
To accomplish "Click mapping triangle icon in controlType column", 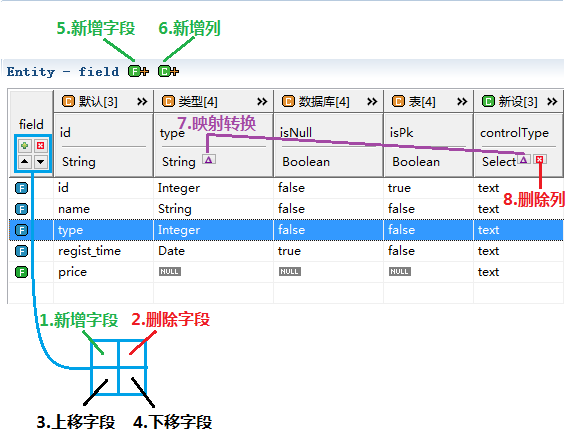I will tap(523, 159).
